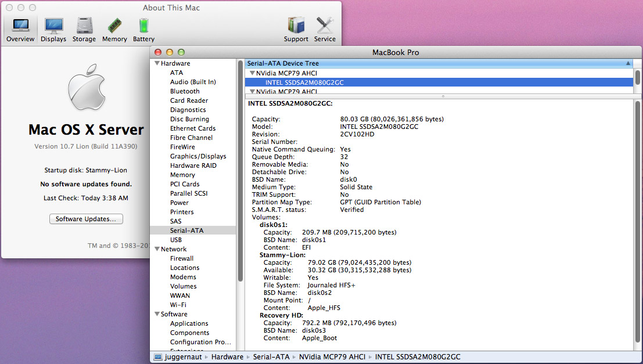
Task: Select Disc Burning in the sidebar
Action: coord(190,119)
